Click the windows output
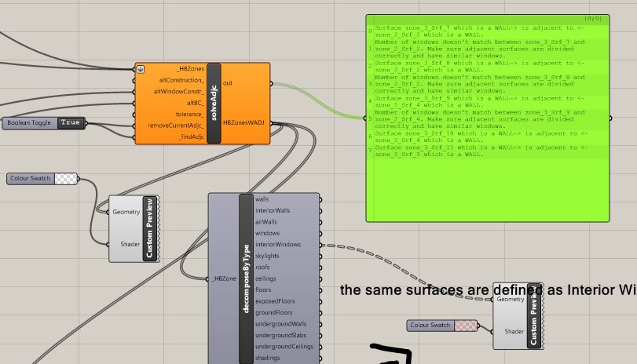 [x=267, y=233]
